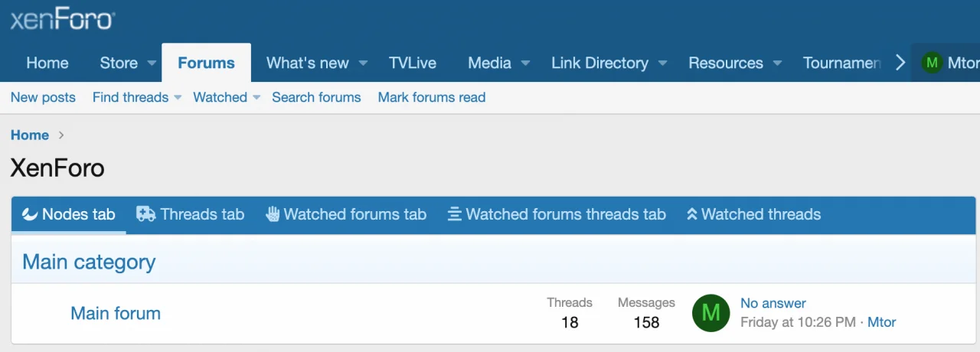Go to the Home navigation tab
Viewport: 980px width, 352px height.
(47, 63)
